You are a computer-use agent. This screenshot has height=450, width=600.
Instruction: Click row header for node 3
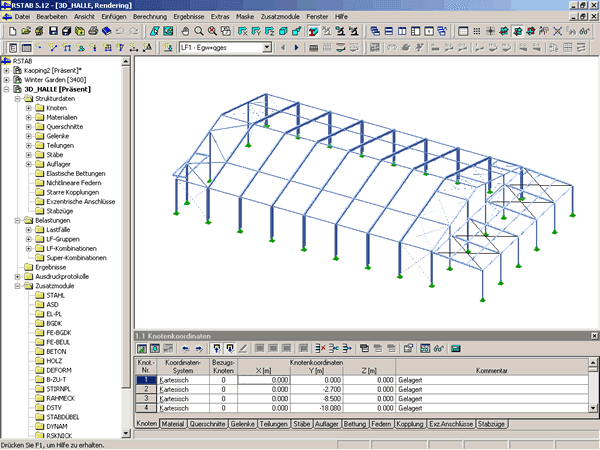tap(146, 398)
